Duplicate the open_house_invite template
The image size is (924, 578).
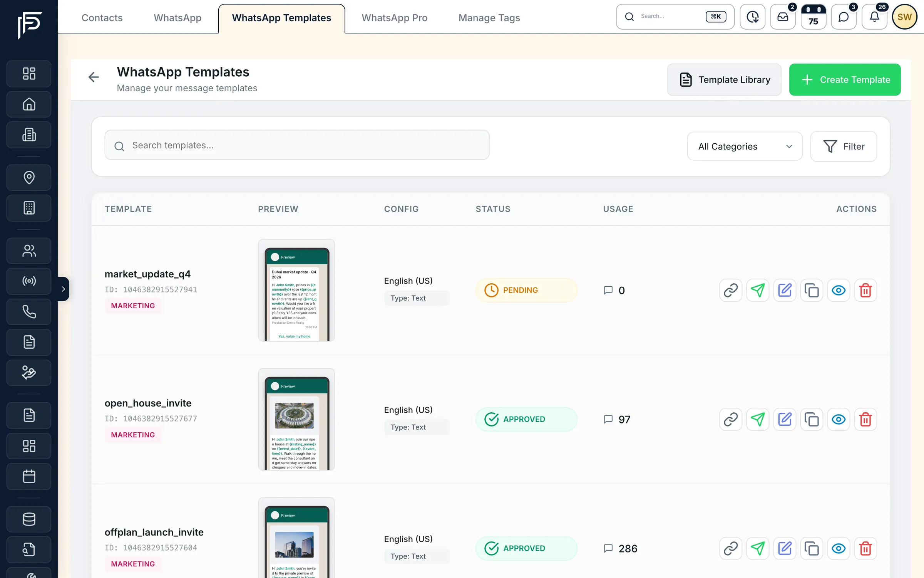(x=812, y=419)
